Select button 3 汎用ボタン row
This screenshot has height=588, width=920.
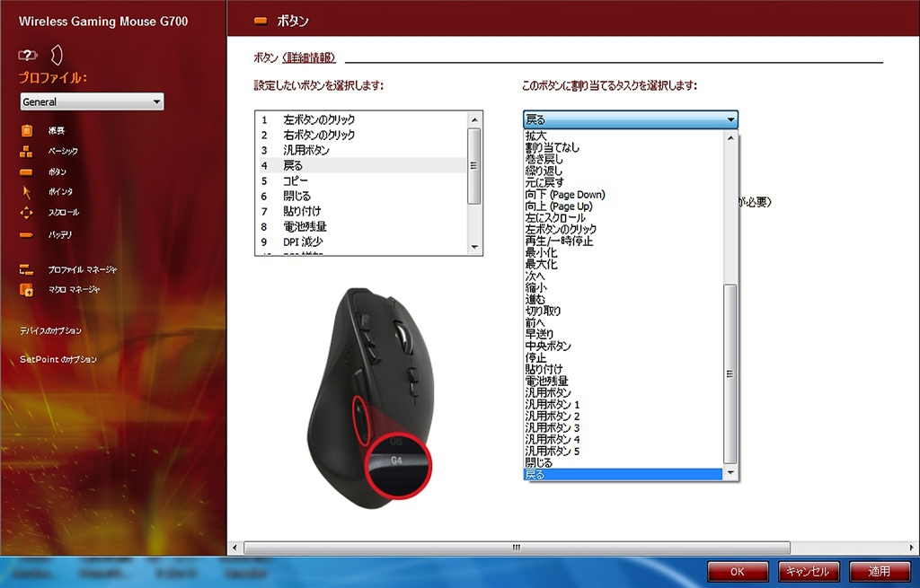coord(363,150)
